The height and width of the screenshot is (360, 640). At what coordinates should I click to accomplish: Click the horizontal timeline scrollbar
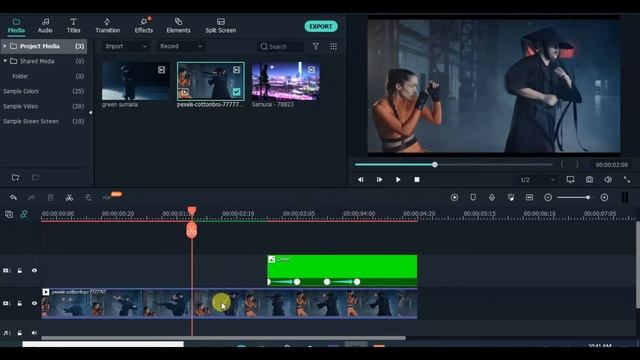click(223, 338)
